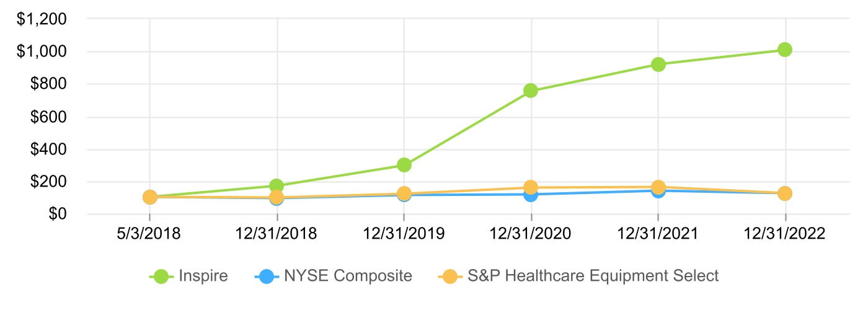
Task: Click the 5/3/2018 x-axis date label
Action: [x=149, y=234]
